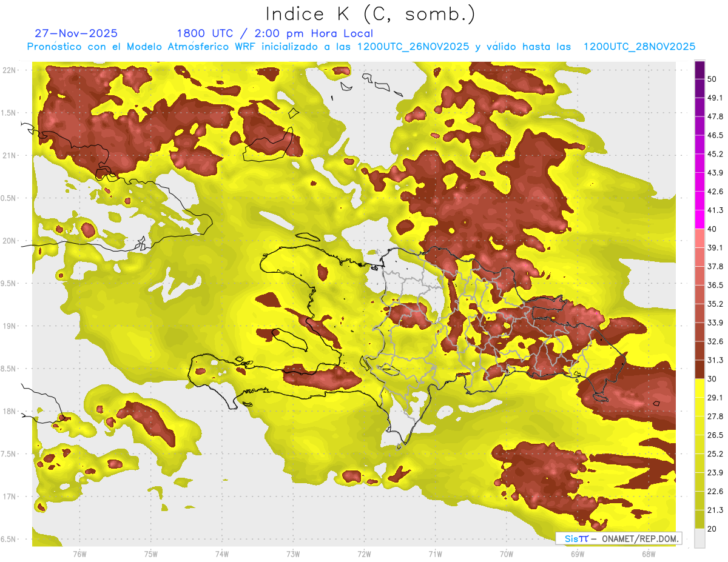
Task: Click the '31.3' color scale label
Action: click(715, 360)
